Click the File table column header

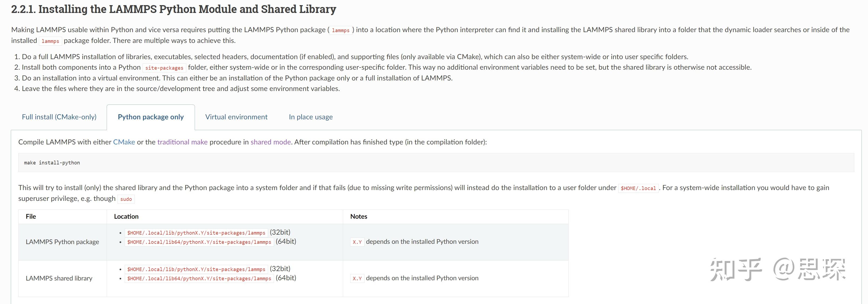click(31, 217)
